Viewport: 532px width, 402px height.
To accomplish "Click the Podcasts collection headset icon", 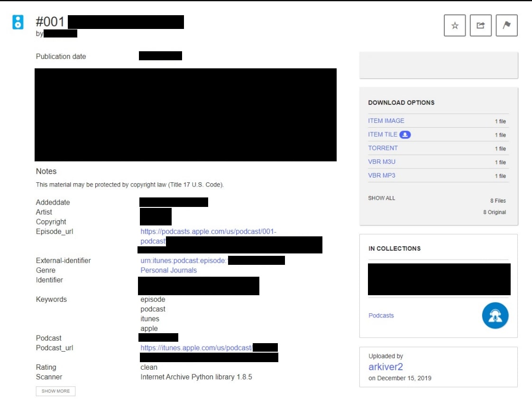I will 495,316.
